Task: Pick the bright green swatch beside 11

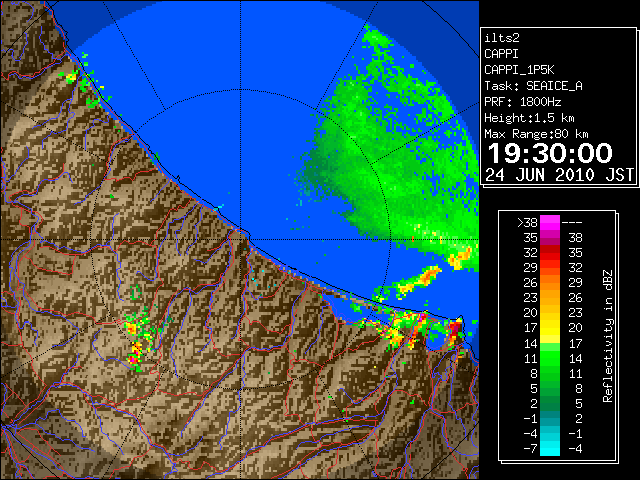Action: click(550, 358)
